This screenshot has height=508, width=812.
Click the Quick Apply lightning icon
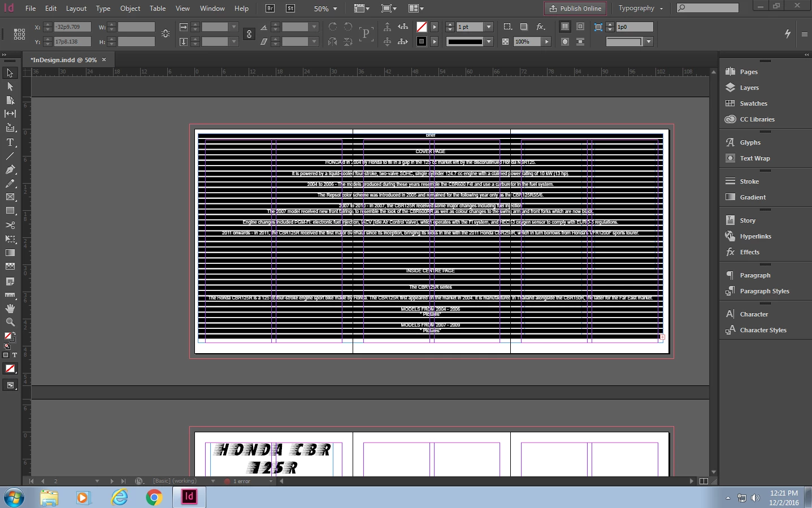coord(788,34)
